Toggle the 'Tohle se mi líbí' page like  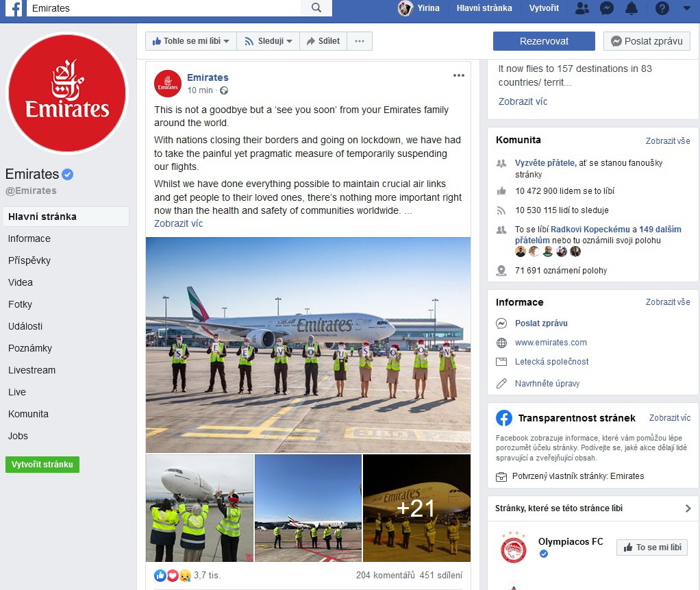point(191,41)
